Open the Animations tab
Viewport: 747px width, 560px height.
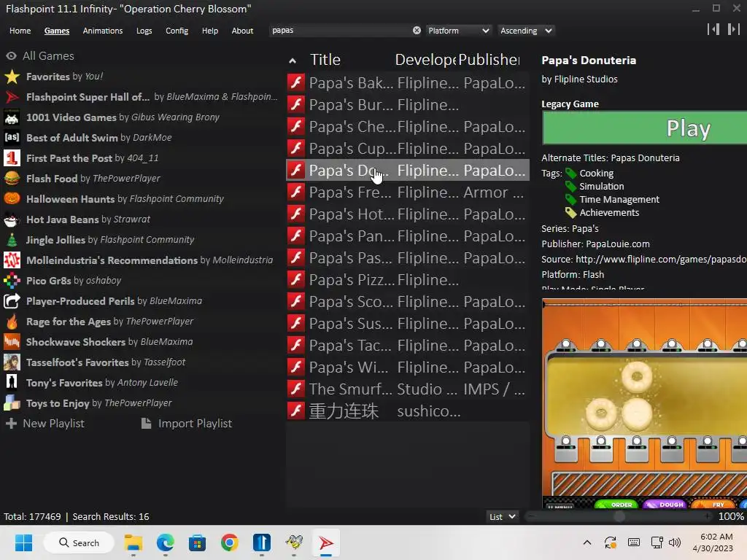click(102, 31)
